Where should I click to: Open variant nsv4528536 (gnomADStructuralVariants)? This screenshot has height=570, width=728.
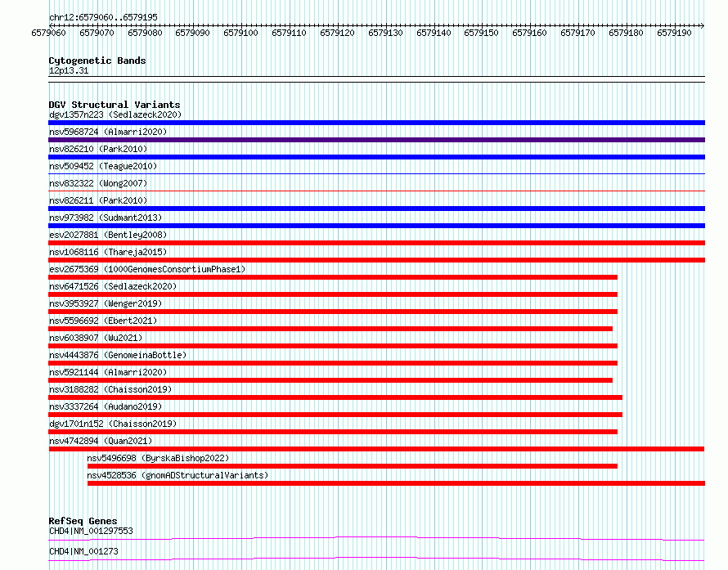point(178,475)
